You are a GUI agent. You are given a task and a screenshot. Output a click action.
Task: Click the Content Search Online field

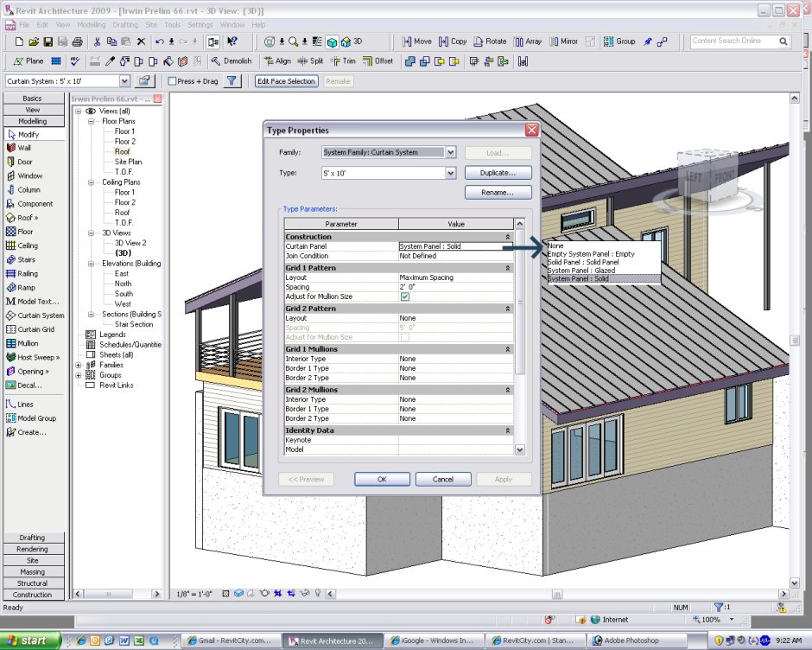pos(735,41)
